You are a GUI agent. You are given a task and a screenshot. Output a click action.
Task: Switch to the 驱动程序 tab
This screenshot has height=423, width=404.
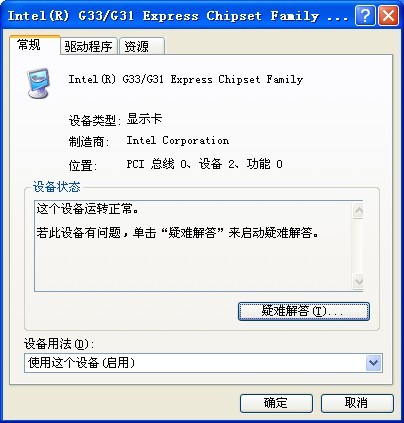(x=89, y=46)
